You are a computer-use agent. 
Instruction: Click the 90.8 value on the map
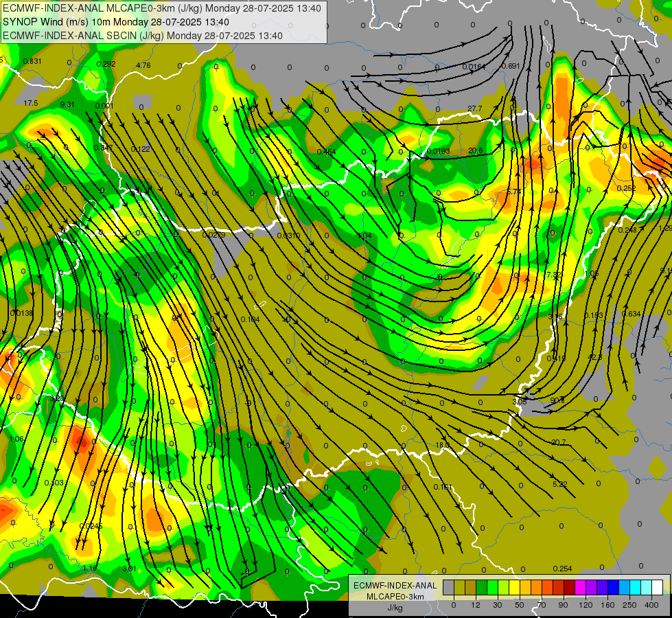click(557, 400)
